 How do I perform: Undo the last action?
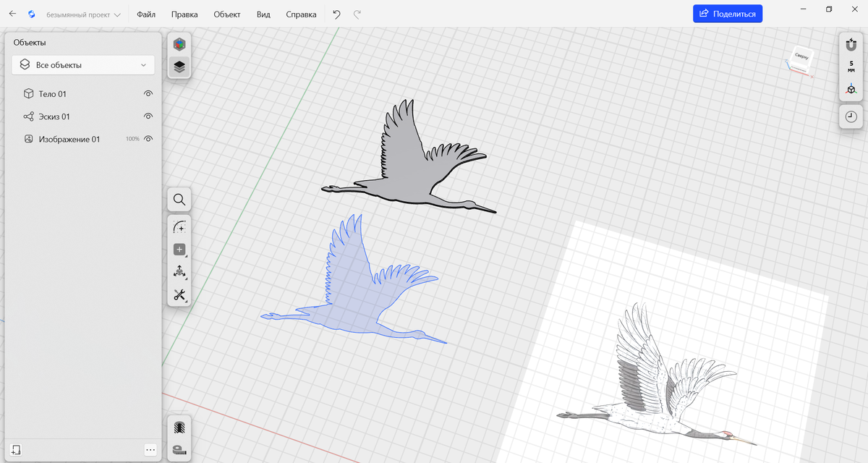click(x=336, y=14)
